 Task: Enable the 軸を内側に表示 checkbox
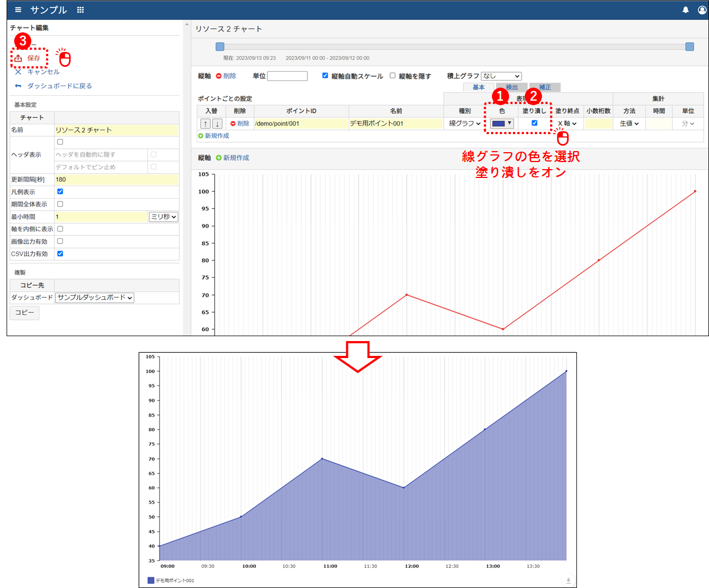[60, 229]
